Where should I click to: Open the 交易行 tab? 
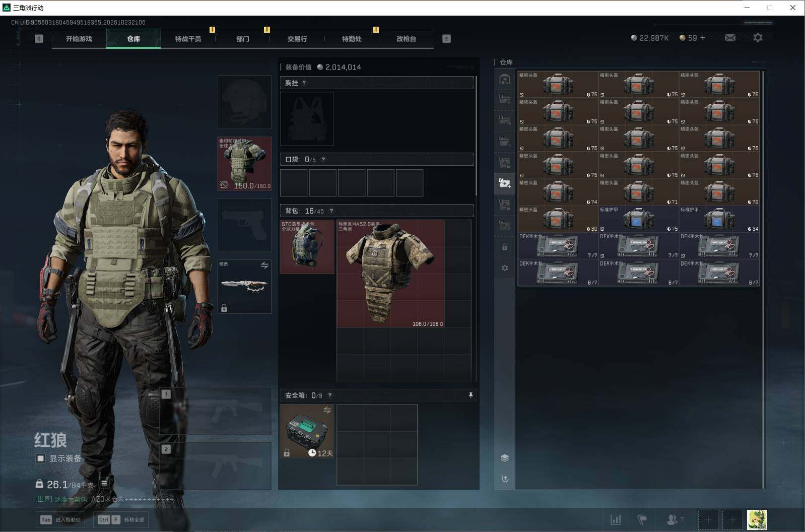pos(297,39)
